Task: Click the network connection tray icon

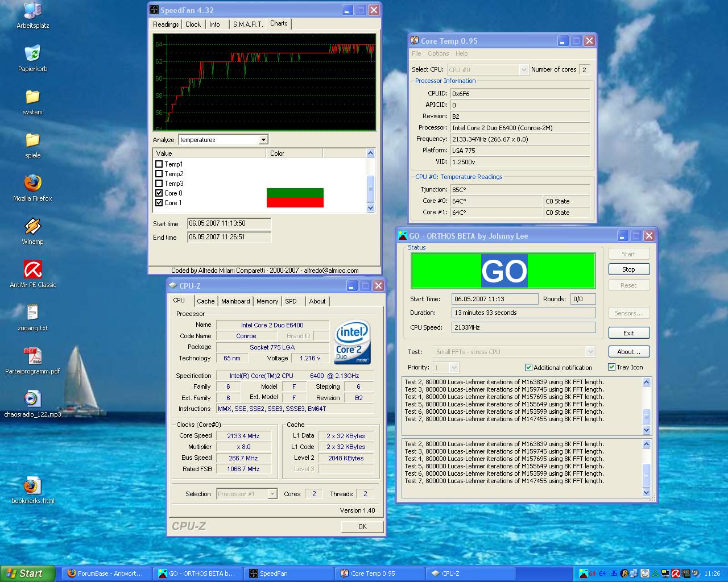Action: (x=634, y=573)
